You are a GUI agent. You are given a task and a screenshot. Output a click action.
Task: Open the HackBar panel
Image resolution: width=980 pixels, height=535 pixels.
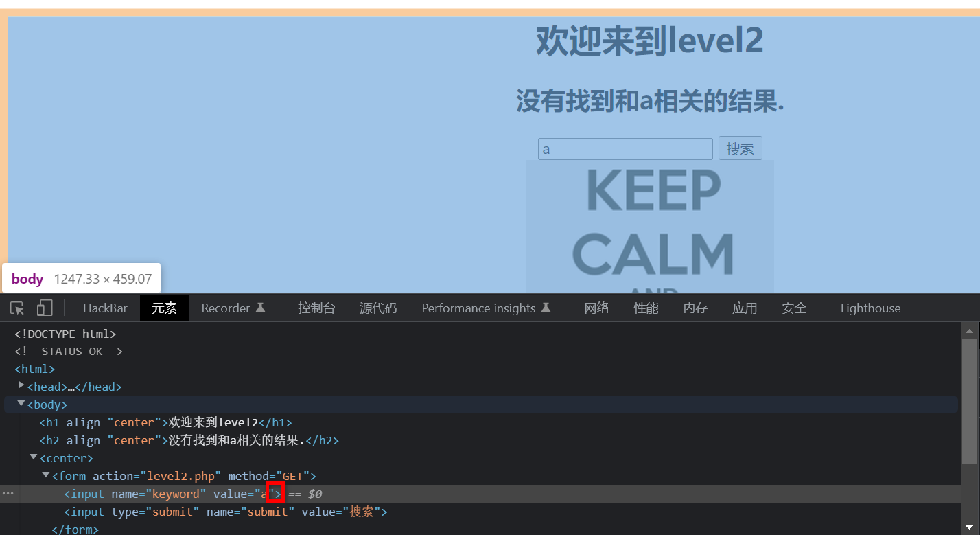pos(104,308)
